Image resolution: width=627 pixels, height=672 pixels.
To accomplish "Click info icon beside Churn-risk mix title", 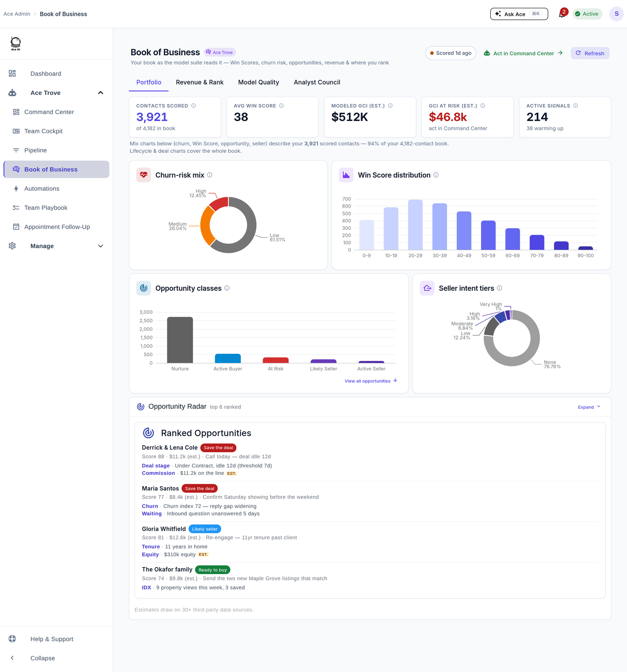I will click(209, 175).
